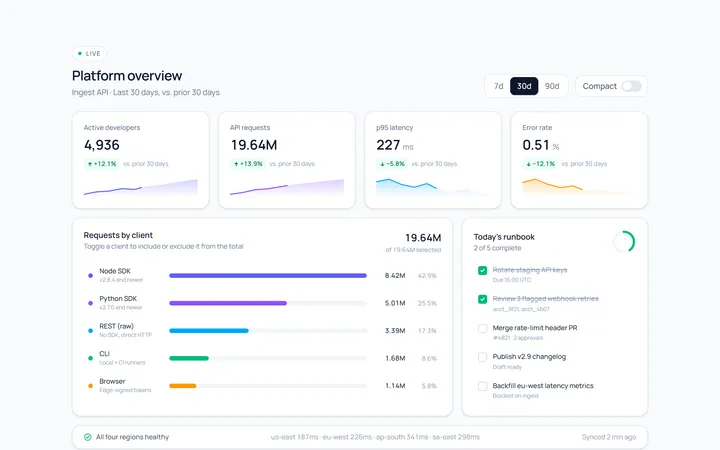Click the API requests sparkline chart
Screen dimensions: 720x450
[287, 187]
